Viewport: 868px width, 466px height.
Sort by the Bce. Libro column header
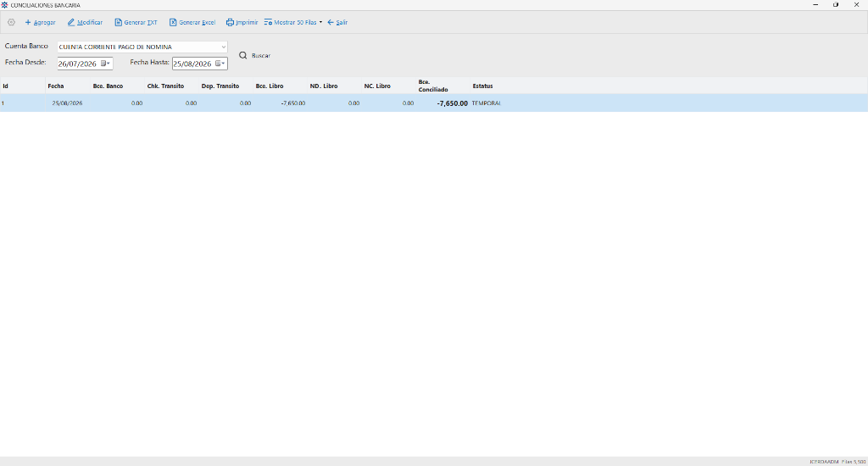(281, 86)
